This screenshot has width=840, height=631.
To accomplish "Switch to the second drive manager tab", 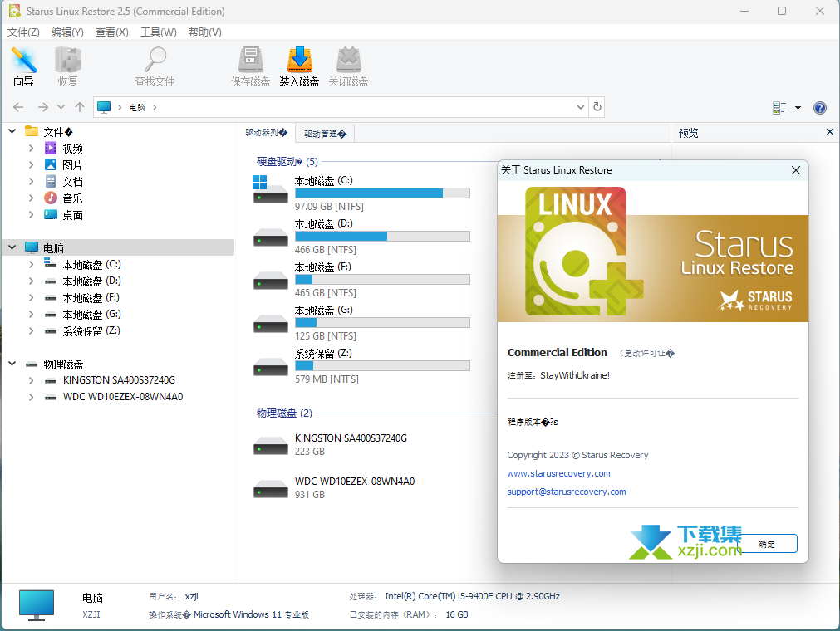I will 325,134.
